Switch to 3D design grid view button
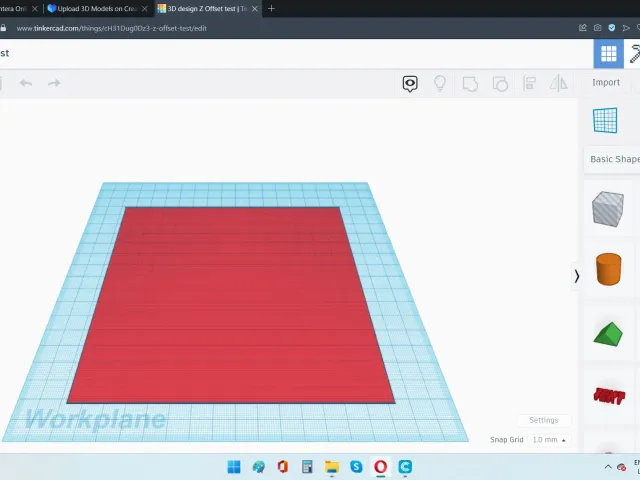The height and width of the screenshot is (480, 640). (x=608, y=53)
